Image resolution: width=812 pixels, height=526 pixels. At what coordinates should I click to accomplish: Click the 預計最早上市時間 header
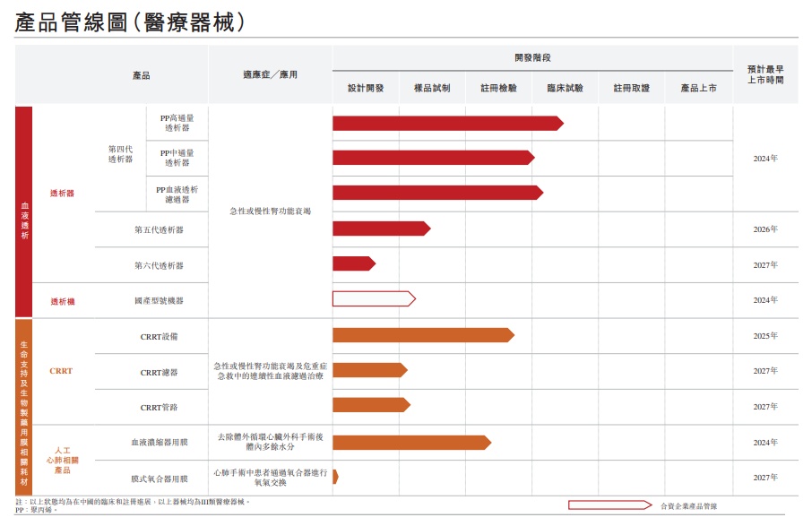pyautogui.click(x=765, y=74)
